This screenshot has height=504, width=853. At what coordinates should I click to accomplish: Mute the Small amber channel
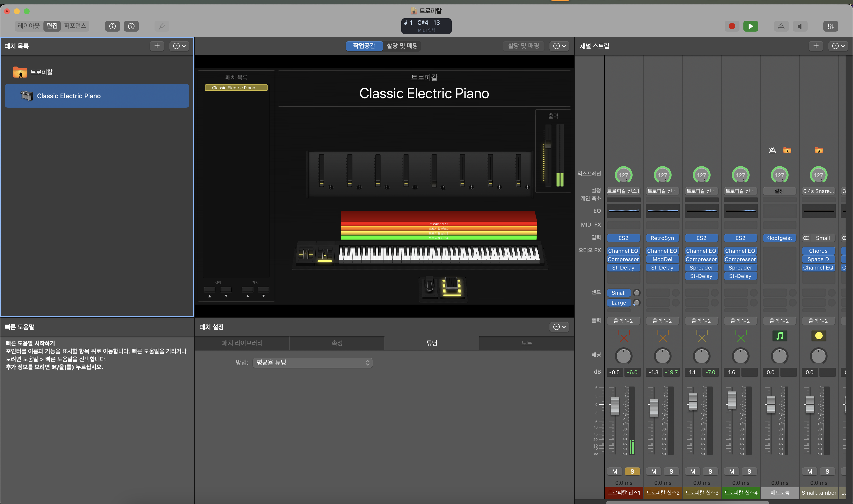810,471
